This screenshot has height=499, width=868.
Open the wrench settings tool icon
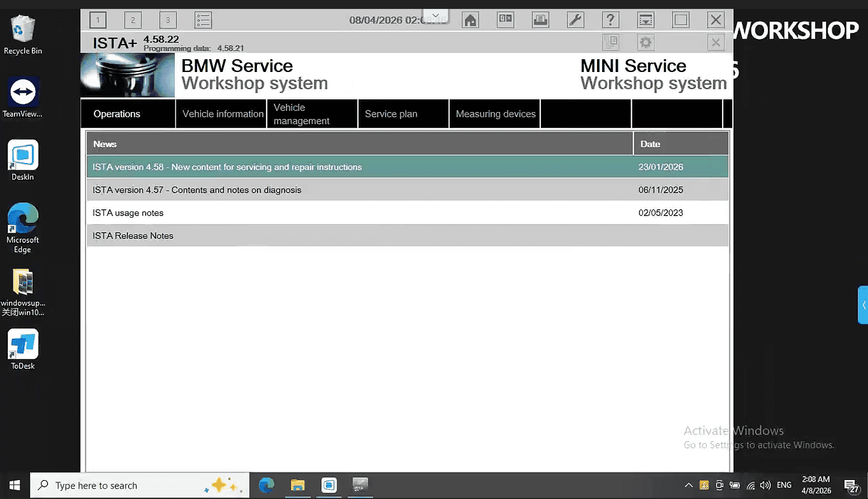575,21
